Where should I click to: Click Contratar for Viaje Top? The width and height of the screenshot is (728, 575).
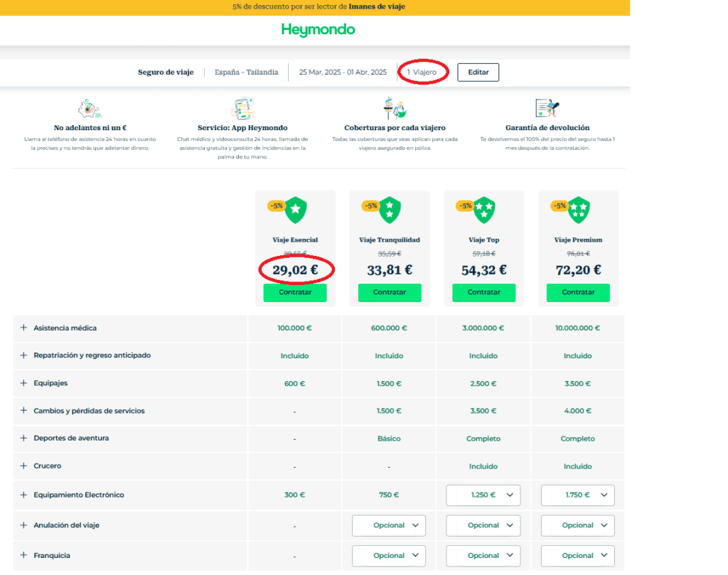(483, 292)
